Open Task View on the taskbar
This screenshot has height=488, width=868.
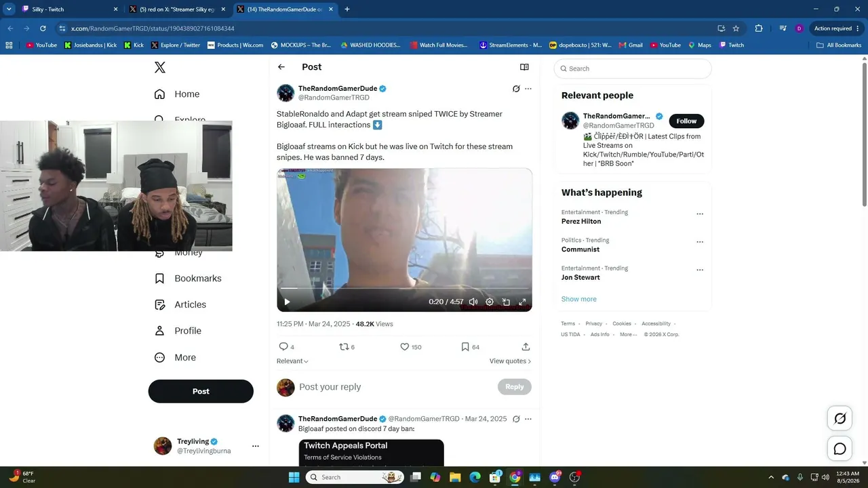tap(415, 477)
